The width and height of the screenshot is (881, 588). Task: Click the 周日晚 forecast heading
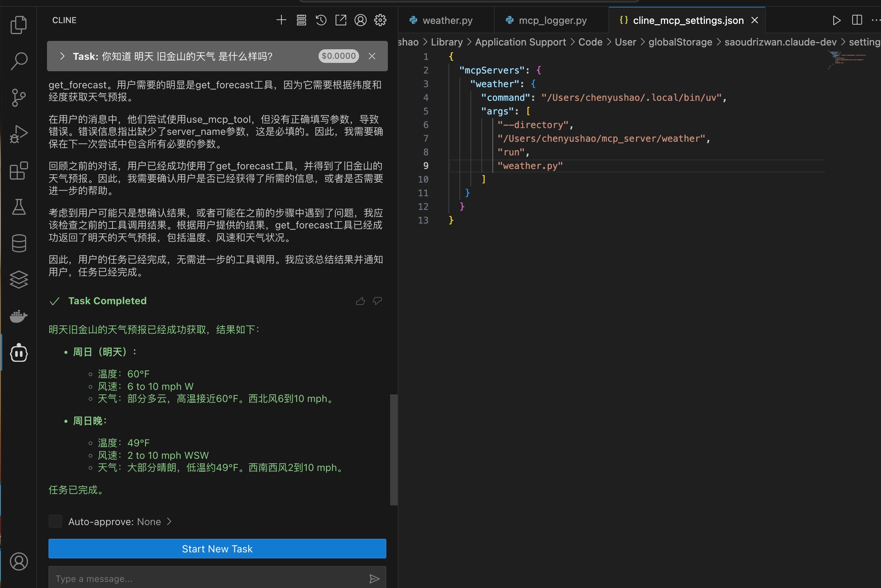pyautogui.click(x=89, y=421)
